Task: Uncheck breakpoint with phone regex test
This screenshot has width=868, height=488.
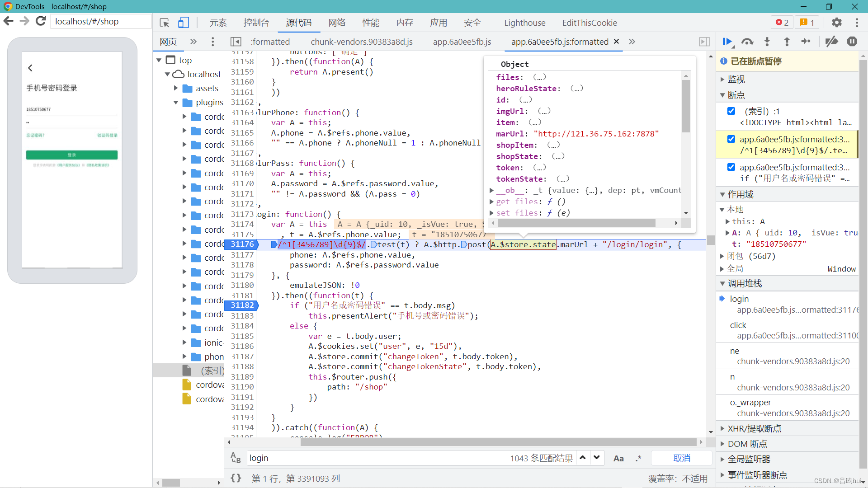Action: [x=731, y=139]
